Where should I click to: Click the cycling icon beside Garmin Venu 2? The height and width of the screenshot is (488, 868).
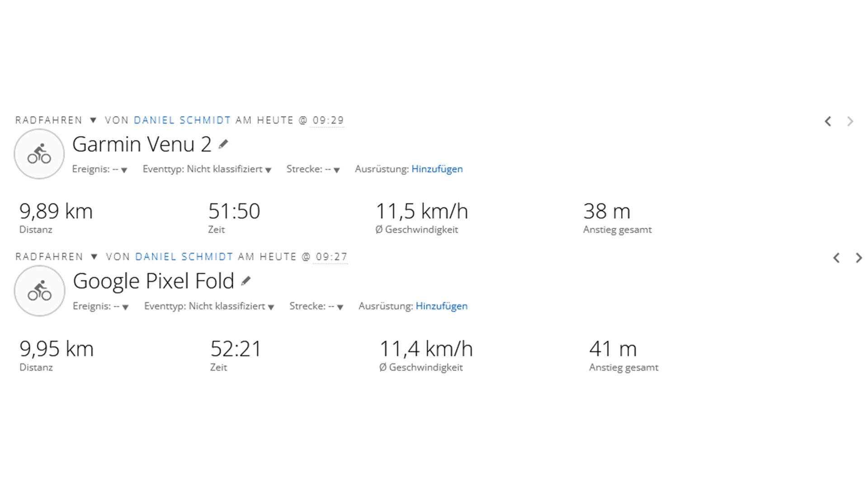point(39,154)
